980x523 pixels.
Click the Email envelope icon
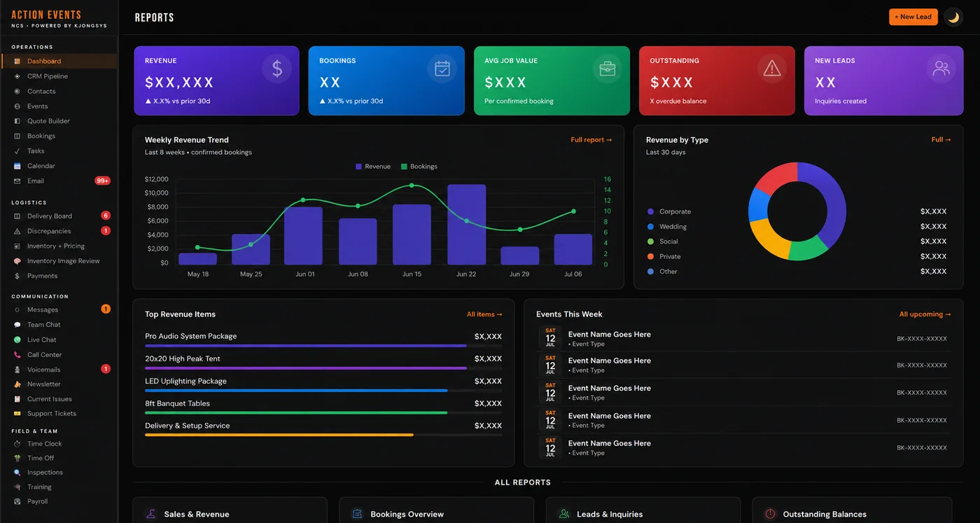[x=17, y=181]
